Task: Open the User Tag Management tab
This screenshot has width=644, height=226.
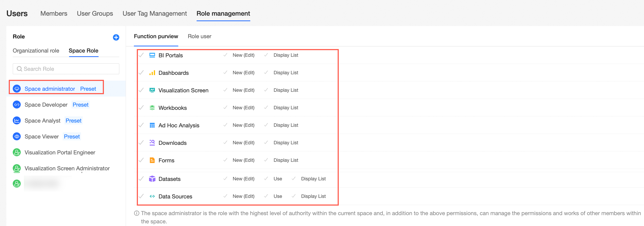Action: [155, 14]
